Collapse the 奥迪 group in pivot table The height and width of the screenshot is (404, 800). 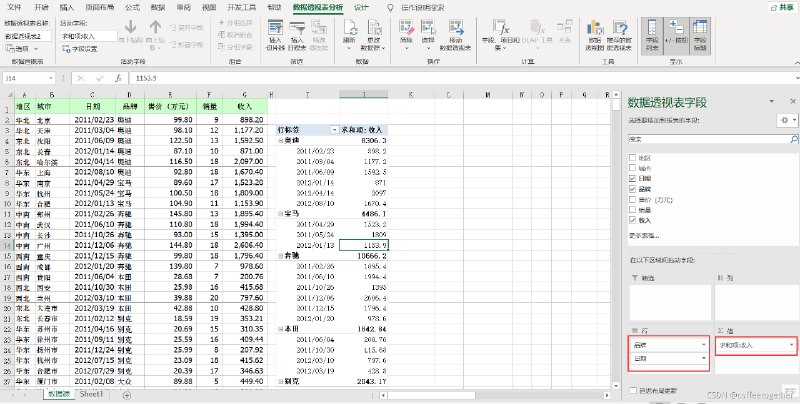(x=281, y=140)
